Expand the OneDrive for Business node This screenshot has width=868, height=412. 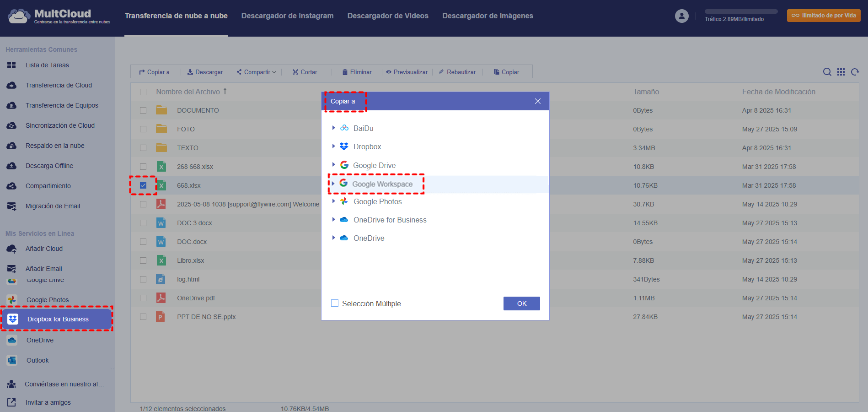click(x=334, y=219)
